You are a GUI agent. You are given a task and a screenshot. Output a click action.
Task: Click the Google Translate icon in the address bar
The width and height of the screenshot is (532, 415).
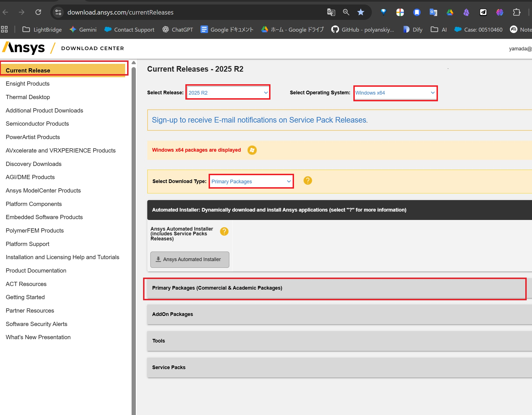(331, 12)
